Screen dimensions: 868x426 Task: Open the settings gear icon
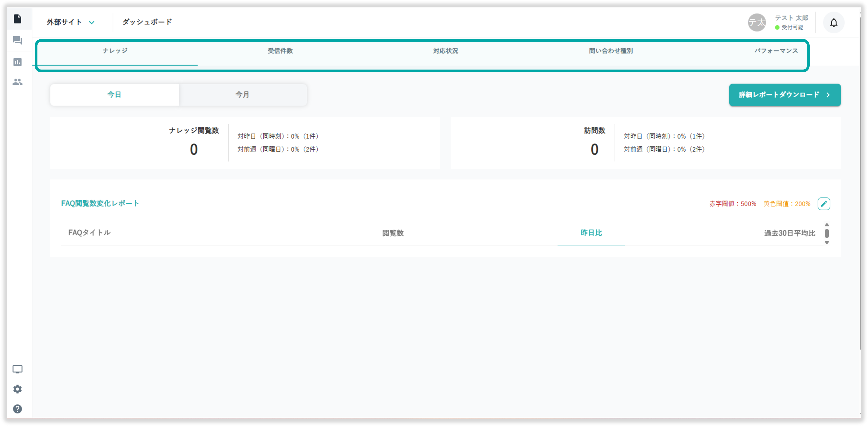17,389
